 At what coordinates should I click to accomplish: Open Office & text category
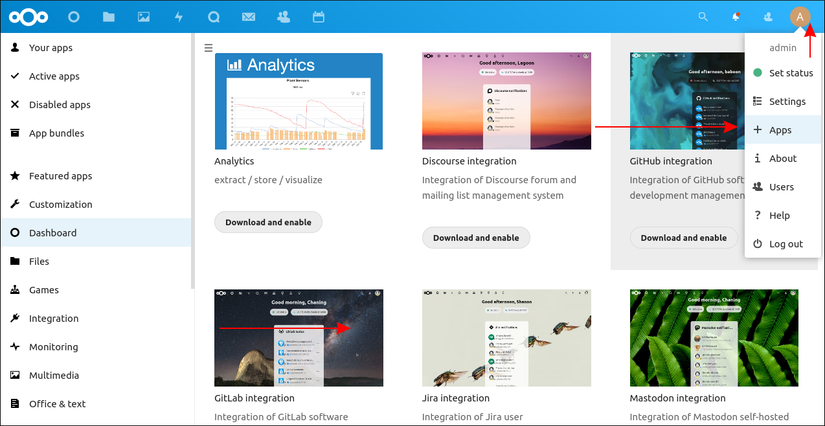click(96, 404)
